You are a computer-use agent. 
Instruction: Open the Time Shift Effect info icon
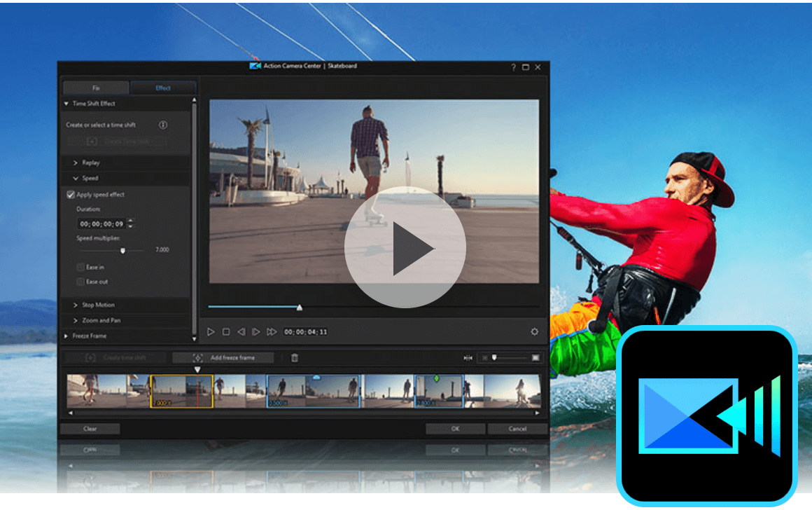(163, 125)
